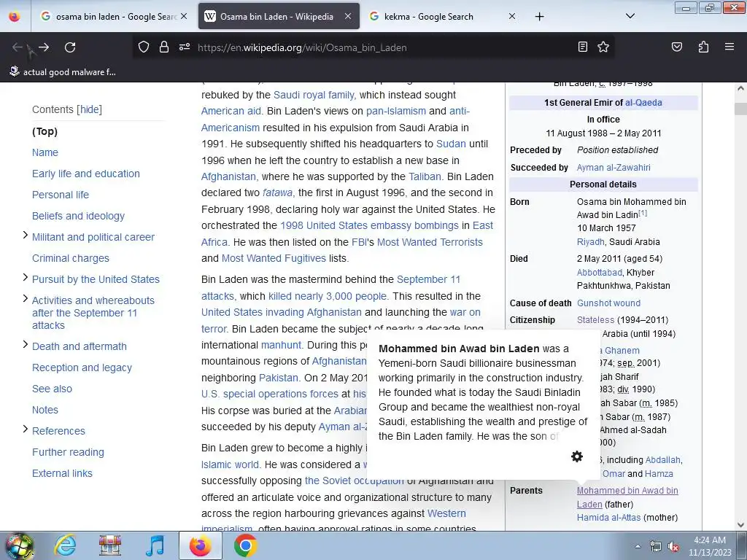Toggle Reader View in address bar
747x560 pixels.
point(583,47)
